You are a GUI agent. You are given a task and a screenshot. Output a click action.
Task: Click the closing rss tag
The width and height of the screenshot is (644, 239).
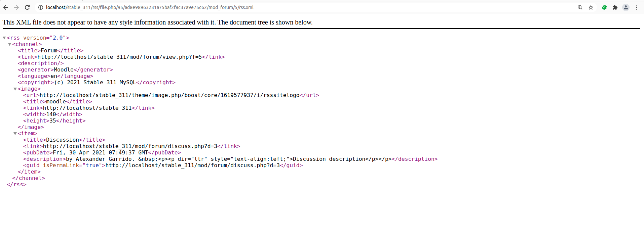click(x=16, y=185)
